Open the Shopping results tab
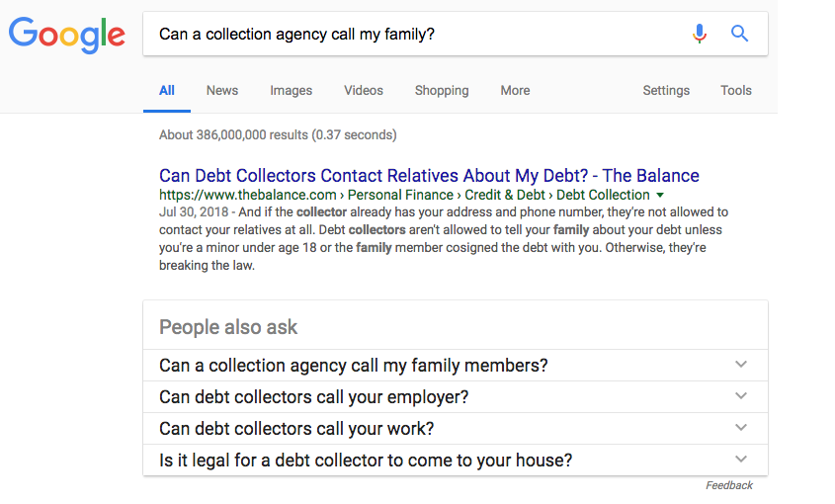The image size is (835, 504). coord(442,91)
